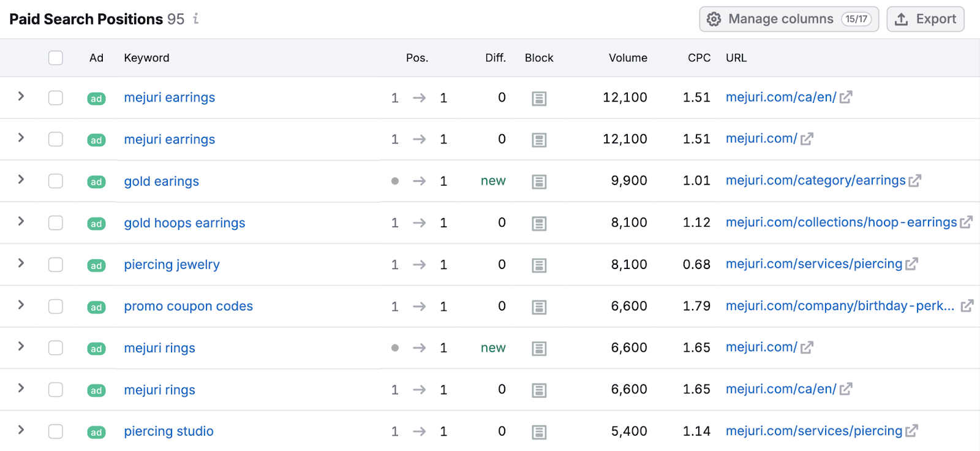Screen dimensions: 980x451
Task: Select the promo coupon codes row checkbox
Action: (56, 306)
